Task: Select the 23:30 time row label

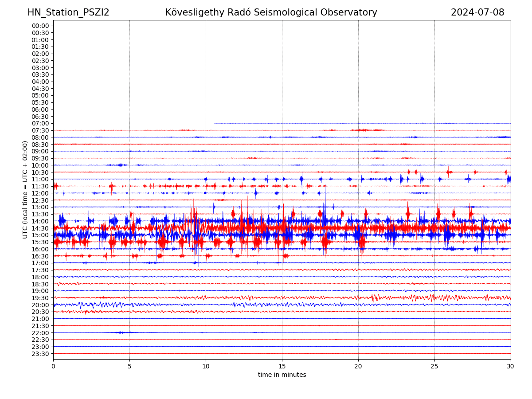Action: (40, 354)
